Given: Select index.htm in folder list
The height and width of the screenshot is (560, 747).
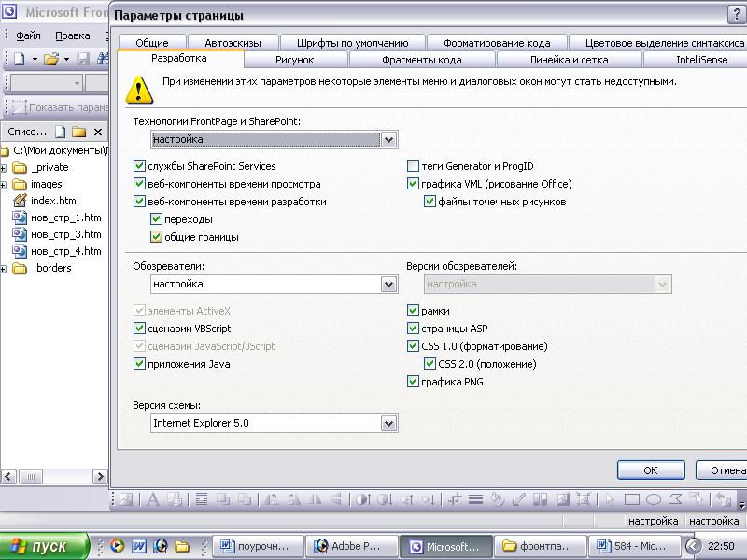Looking at the screenshot, I should click(x=53, y=201).
